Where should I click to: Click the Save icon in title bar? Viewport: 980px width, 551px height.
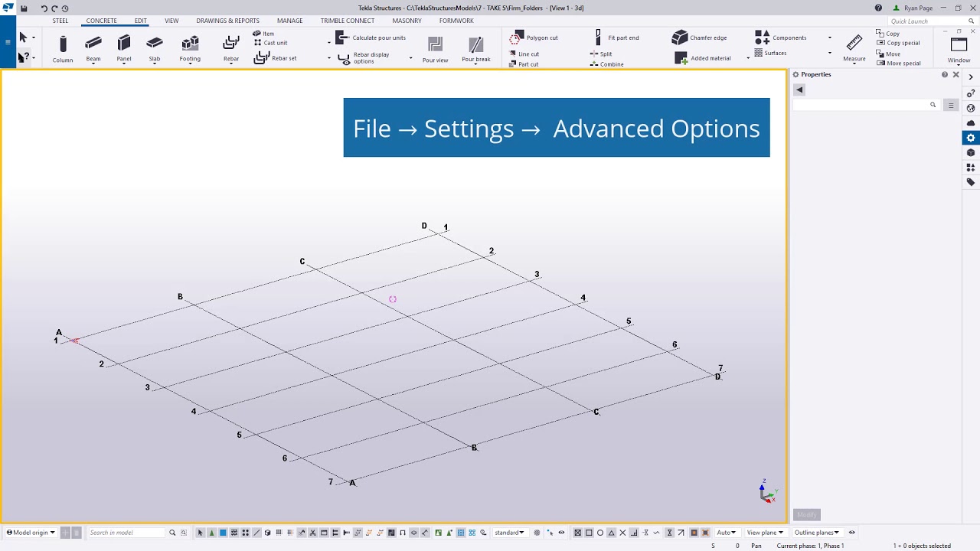click(x=24, y=8)
